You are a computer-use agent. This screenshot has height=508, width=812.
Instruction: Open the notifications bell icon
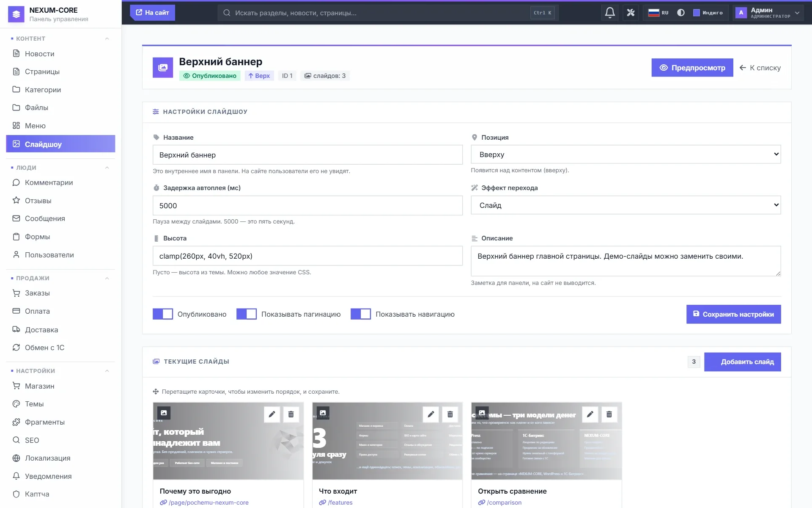click(609, 13)
